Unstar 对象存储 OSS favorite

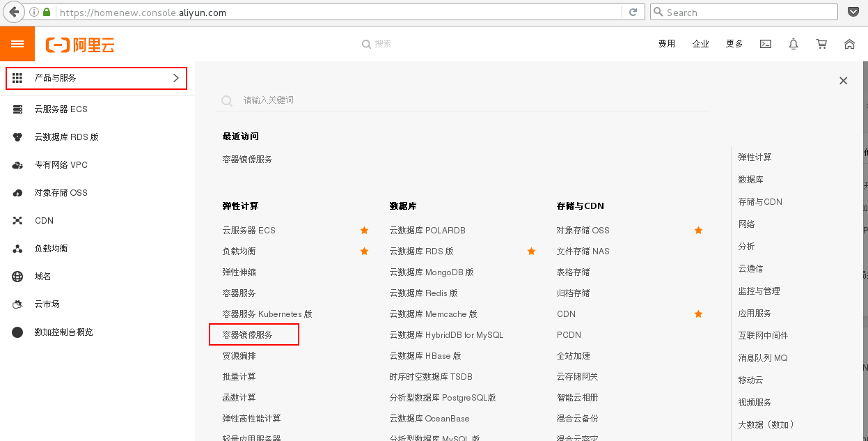point(698,231)
